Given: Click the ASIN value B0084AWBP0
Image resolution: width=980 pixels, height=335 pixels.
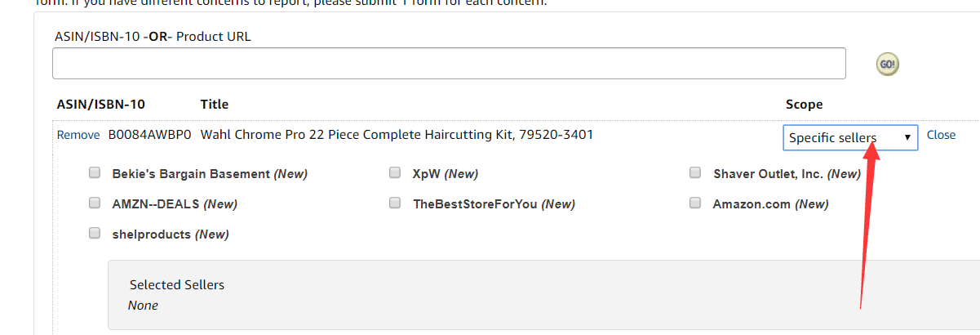Looking at the screenshot, I should 149,135.
